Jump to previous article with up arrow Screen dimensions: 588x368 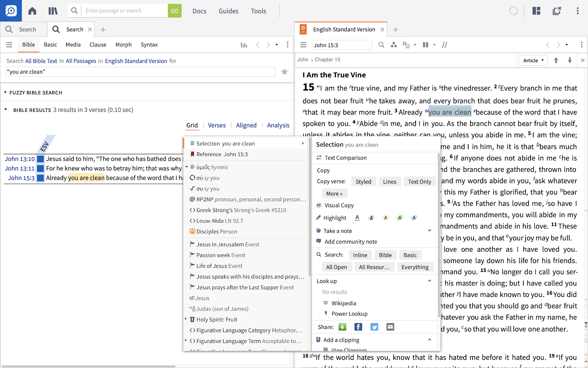(556, 60)
